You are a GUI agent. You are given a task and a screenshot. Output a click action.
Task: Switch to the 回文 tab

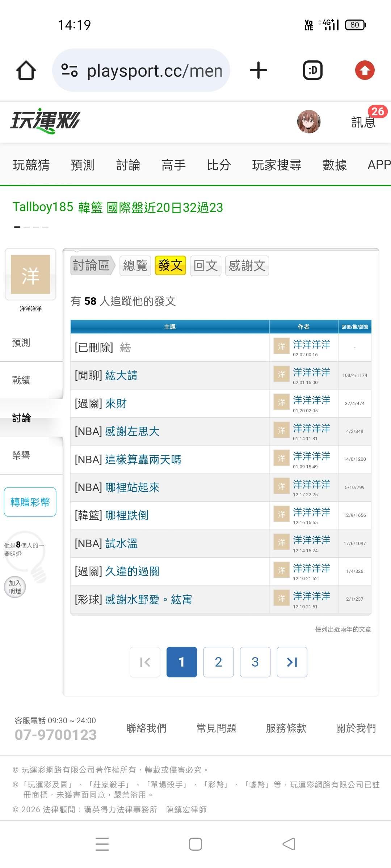[x=205, y=266]
